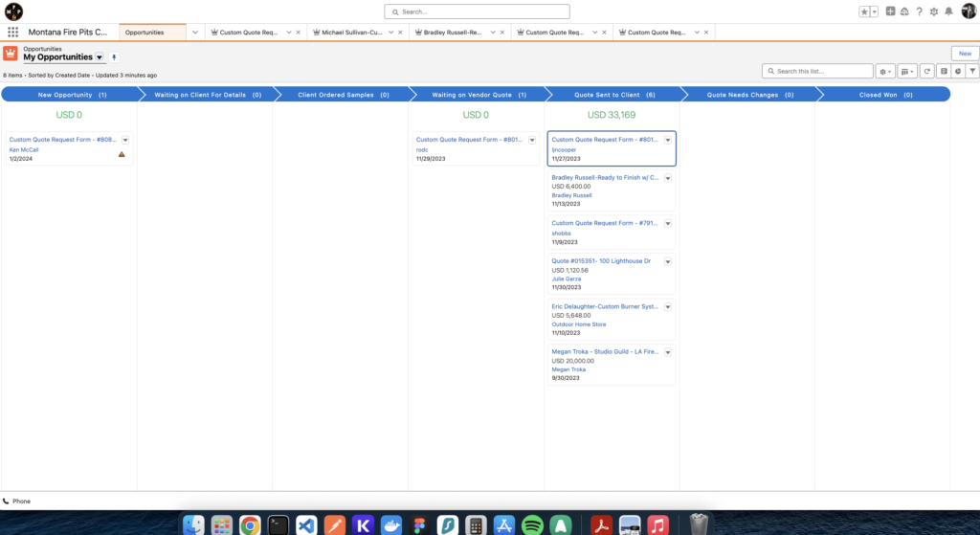View notifications bell

coord(948,11)
